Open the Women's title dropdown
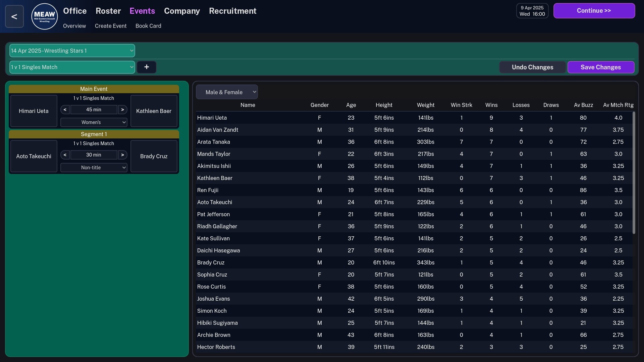 (94, 122)
